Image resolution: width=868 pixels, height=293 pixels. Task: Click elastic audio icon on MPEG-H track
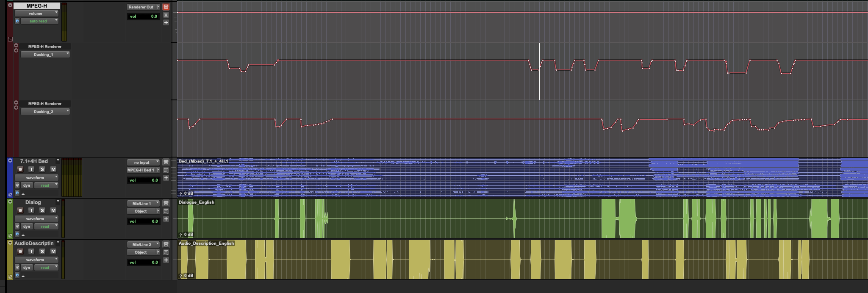(x=10, y=39)
